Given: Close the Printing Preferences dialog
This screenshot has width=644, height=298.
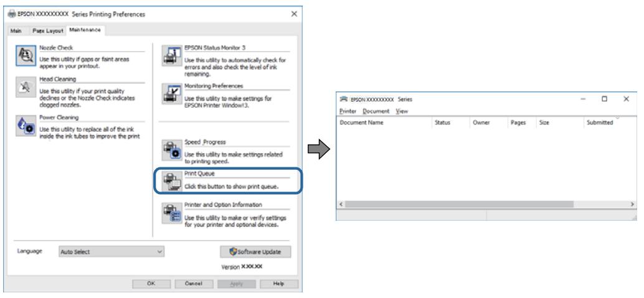Looking at the screenshot, I should click(294, 14).
